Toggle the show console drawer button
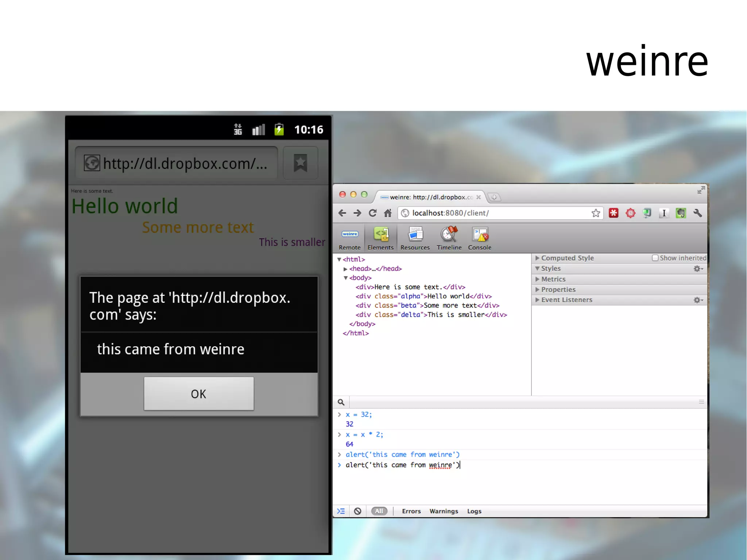This screenshot has height=560, width=747. 341,511
